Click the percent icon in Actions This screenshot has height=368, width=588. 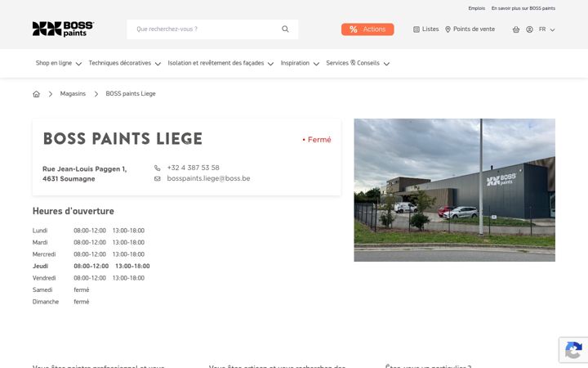354,29
